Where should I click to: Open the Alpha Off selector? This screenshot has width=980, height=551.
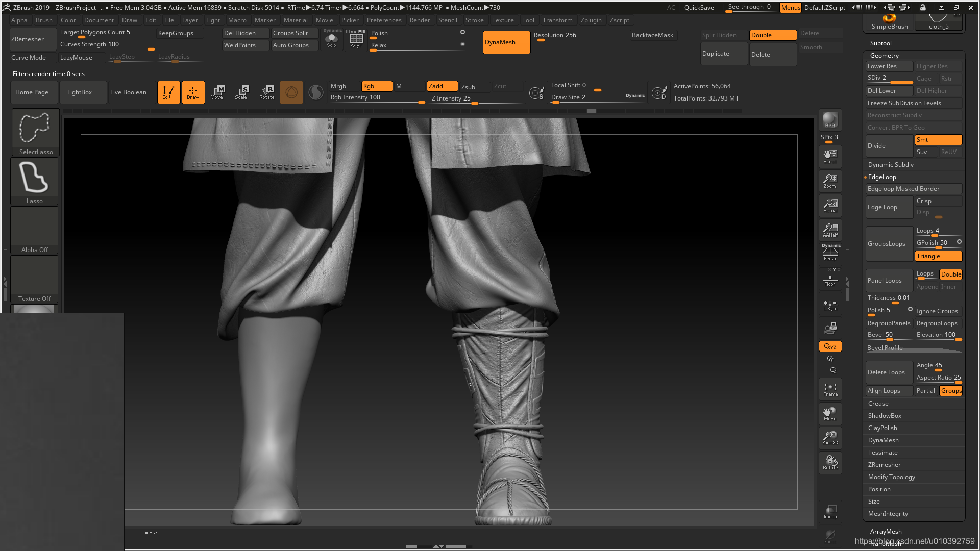(x=34, y=230)
